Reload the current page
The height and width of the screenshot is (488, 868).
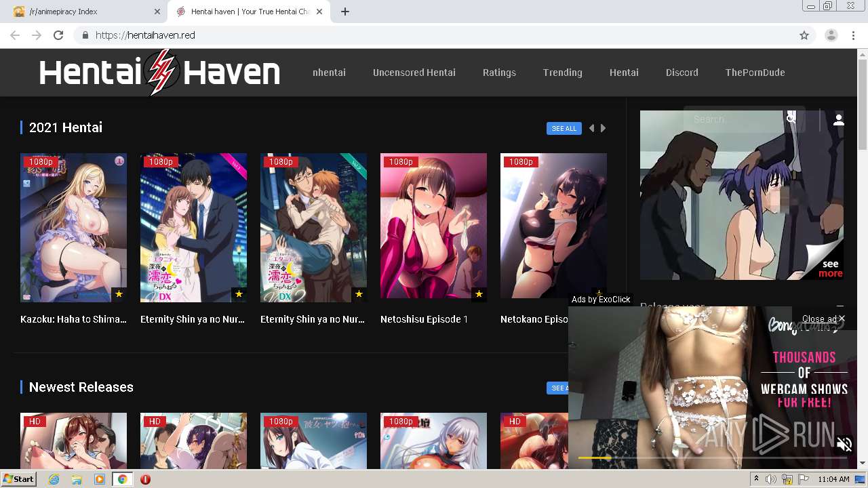tap(58, 35)
